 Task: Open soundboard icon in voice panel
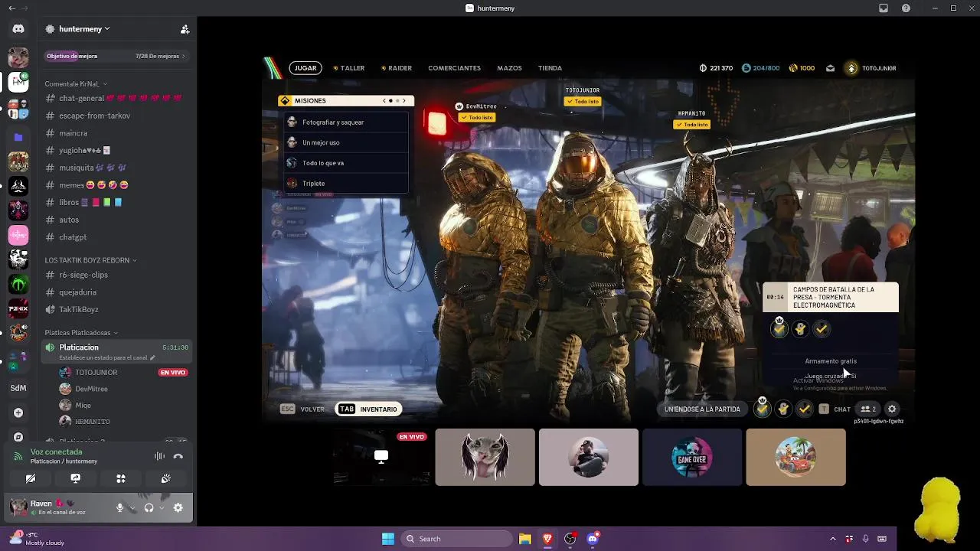pyautogui.click(x=165, y=478)
